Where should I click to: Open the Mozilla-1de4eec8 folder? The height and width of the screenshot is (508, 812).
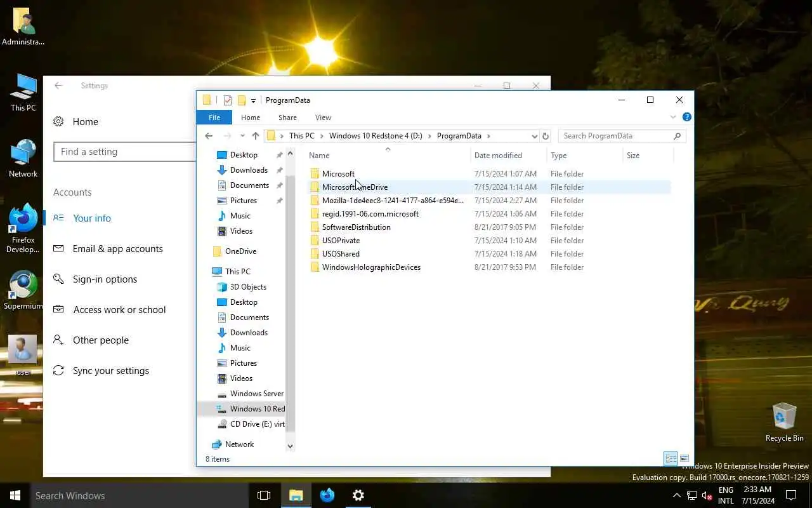(x=393, y=200)
